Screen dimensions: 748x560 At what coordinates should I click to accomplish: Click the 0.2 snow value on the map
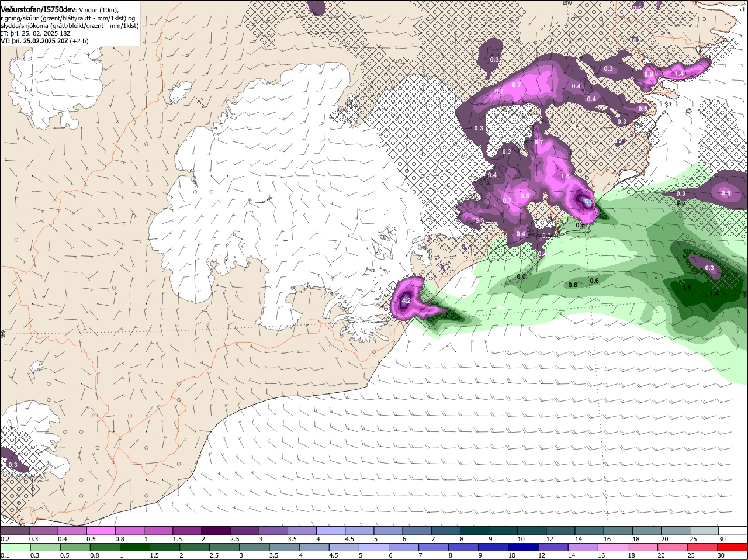(x=619, y=141)
